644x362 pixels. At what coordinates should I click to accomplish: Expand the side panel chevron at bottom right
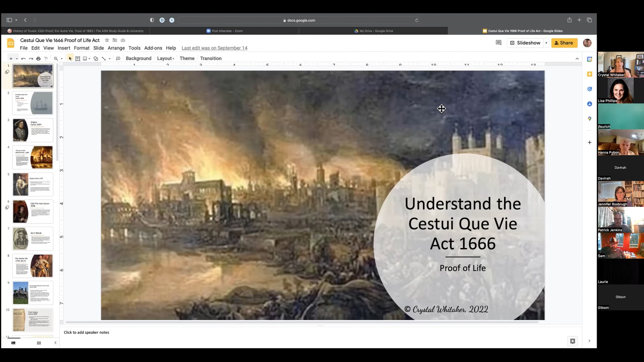point(589,341)
